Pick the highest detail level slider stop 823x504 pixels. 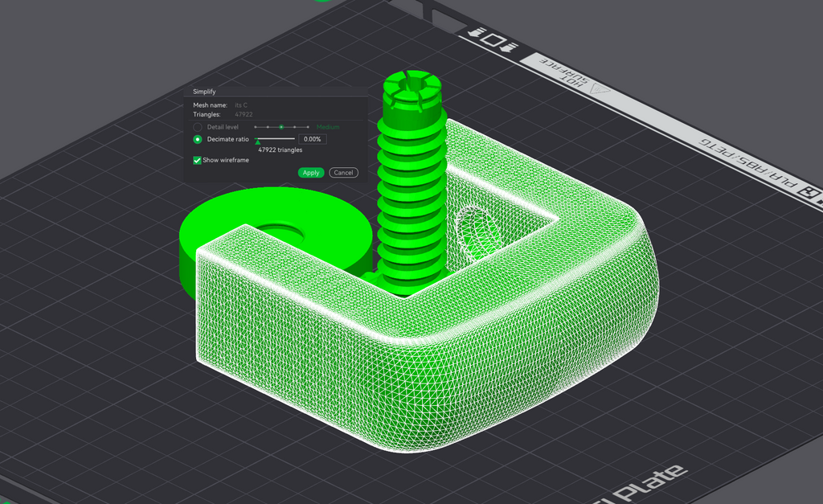pyautogui.click(x=308, y=127)
